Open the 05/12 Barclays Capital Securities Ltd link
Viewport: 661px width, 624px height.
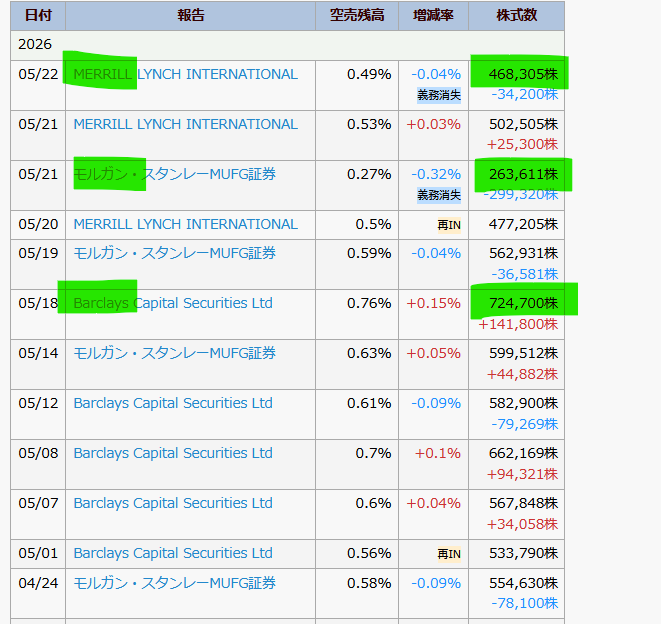(x=173, y=403)
